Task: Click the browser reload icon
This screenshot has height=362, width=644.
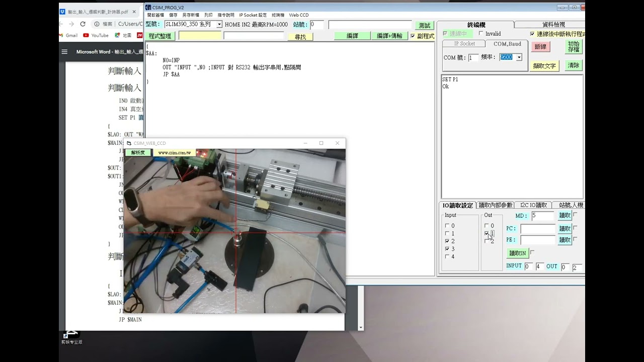Action: coord(83,24)
